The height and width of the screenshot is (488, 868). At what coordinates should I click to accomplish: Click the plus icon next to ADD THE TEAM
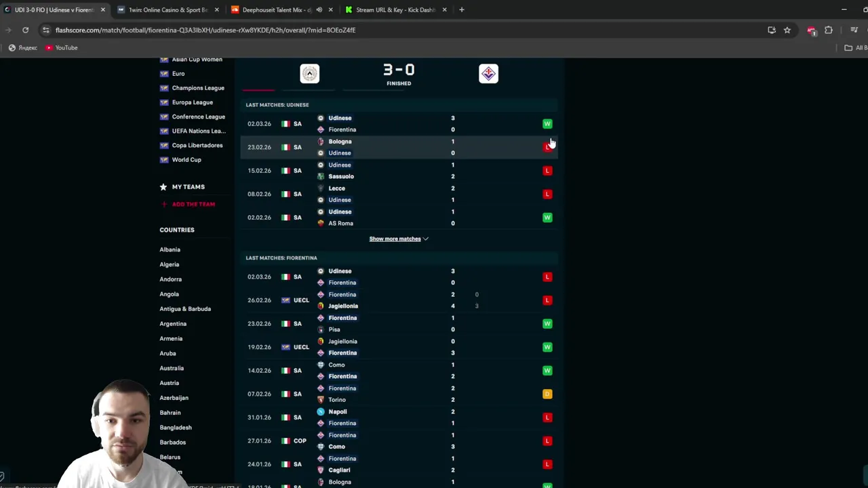click(x=163, y=204)
